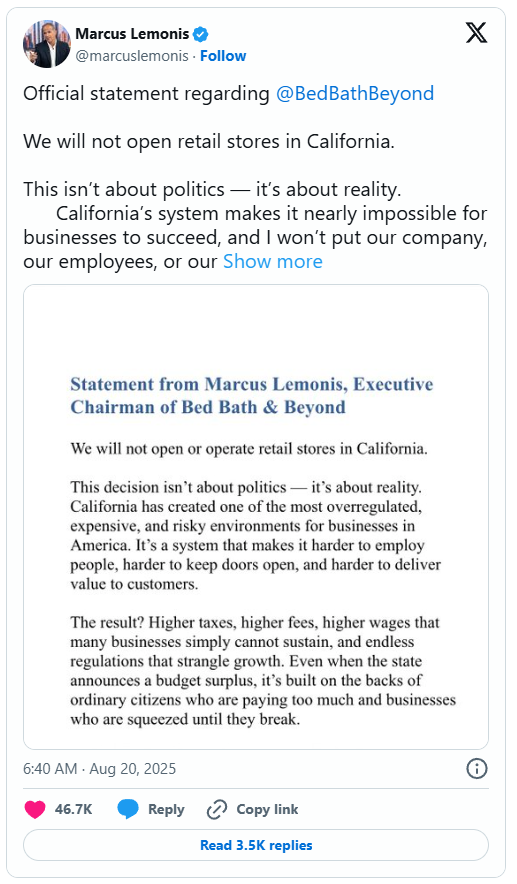Open the @marcuslemonis handle
The height and width of the screenshot is (884, 517).
[x=132, y=56]
